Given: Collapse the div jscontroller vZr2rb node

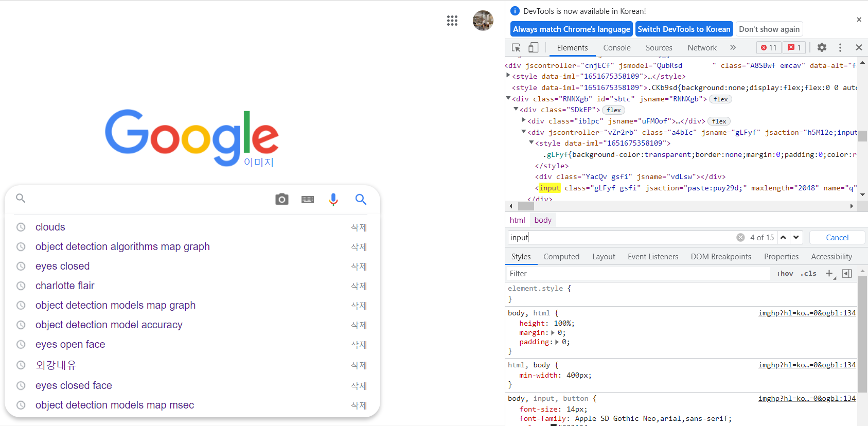Looking at the screenshot, I should (524, 132).
